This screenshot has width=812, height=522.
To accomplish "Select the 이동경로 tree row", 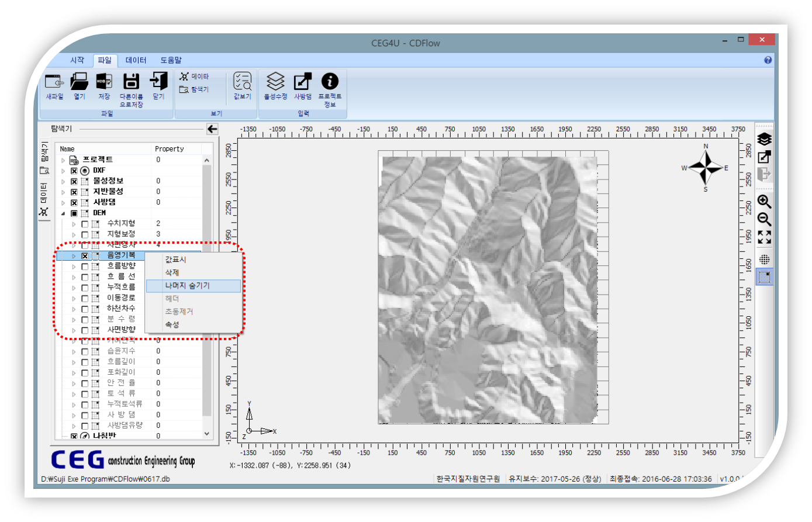I will coord(121,298).
